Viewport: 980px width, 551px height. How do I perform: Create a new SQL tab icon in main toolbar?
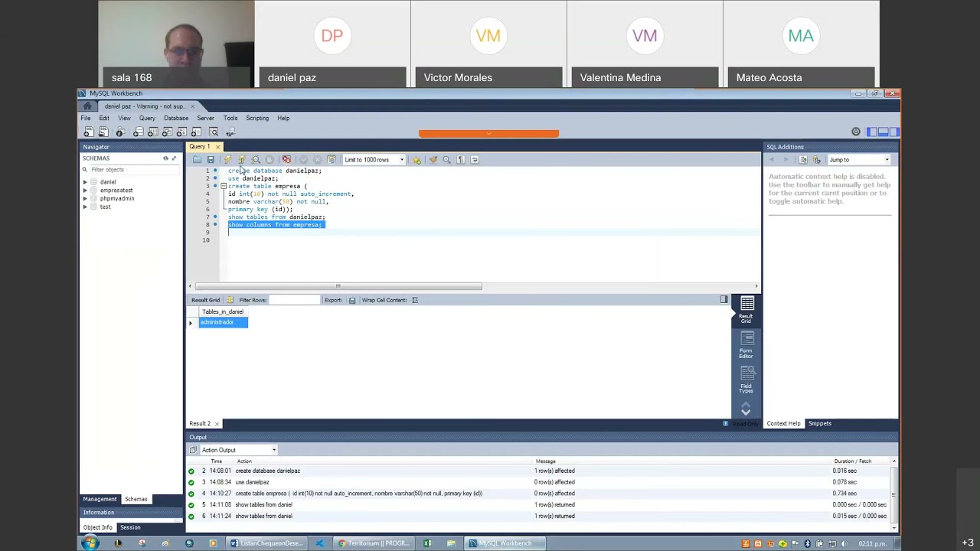pos(89,132)
